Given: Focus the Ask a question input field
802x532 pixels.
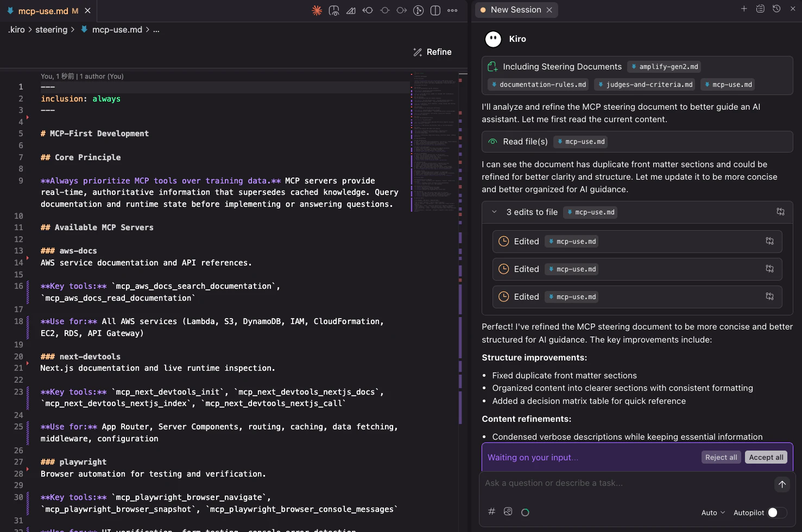Looking at the screenshot, I should coord(624,483).
